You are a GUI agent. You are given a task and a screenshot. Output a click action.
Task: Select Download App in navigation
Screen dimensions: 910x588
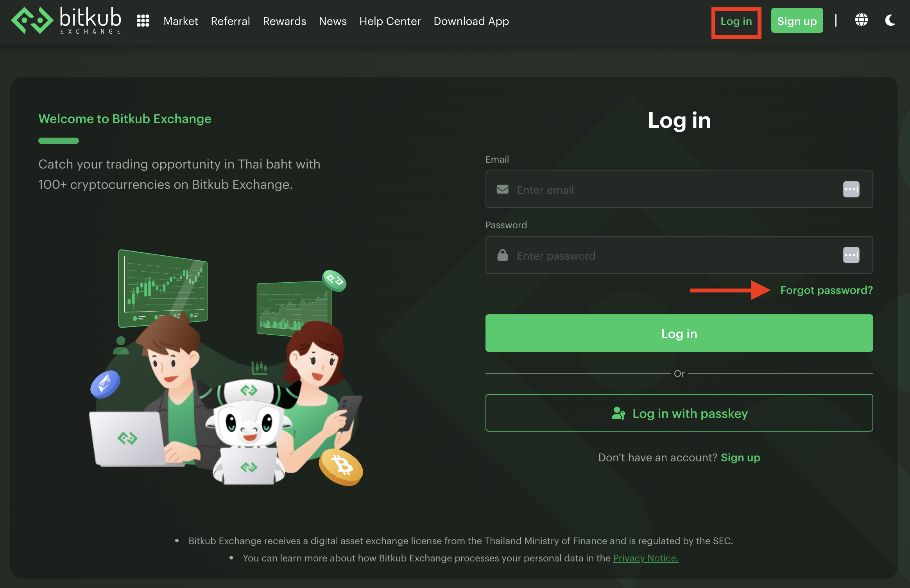(x=471, y=21)
